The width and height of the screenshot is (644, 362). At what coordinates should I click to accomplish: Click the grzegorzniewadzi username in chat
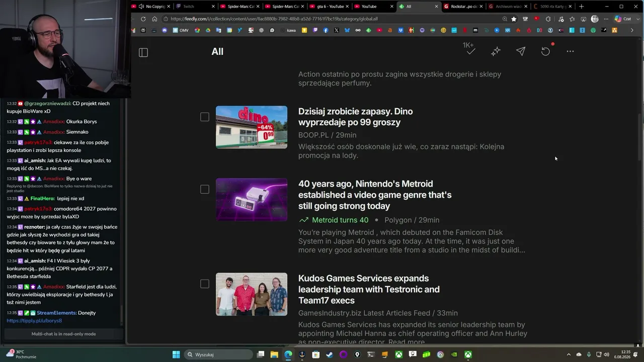tap(47, 104)
